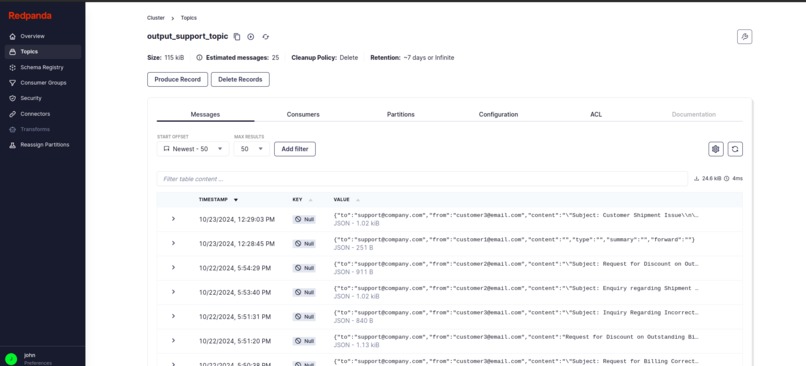Sort by the Key column header
The width and height of the screenshot is (806, 366).
[302, 199]
